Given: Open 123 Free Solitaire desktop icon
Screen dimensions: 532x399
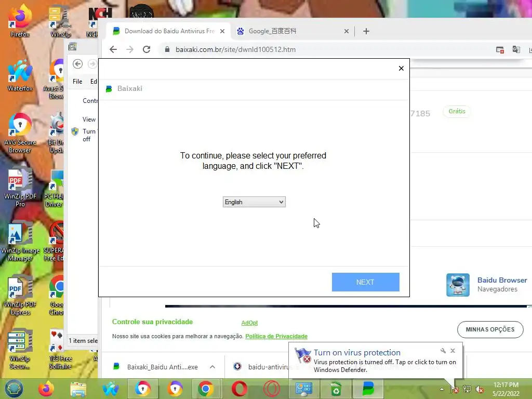Looking at the screenshot, I should pyautogui.click(x=60, y=350).
